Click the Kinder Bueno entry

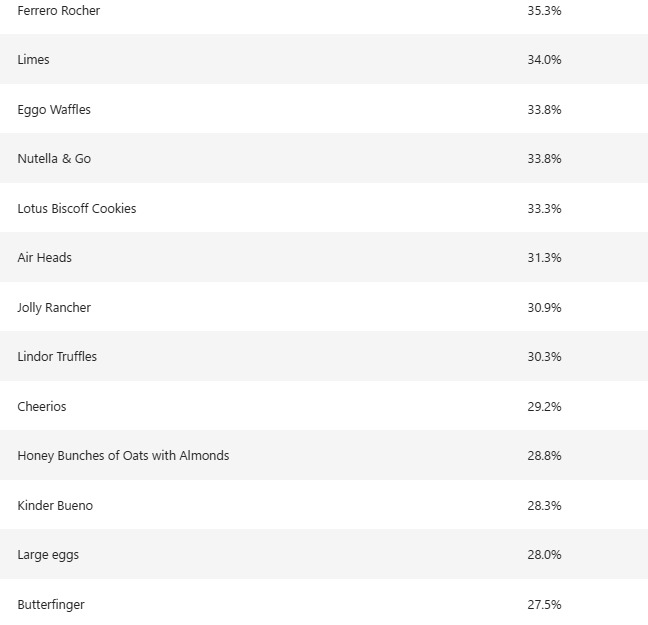55,506
